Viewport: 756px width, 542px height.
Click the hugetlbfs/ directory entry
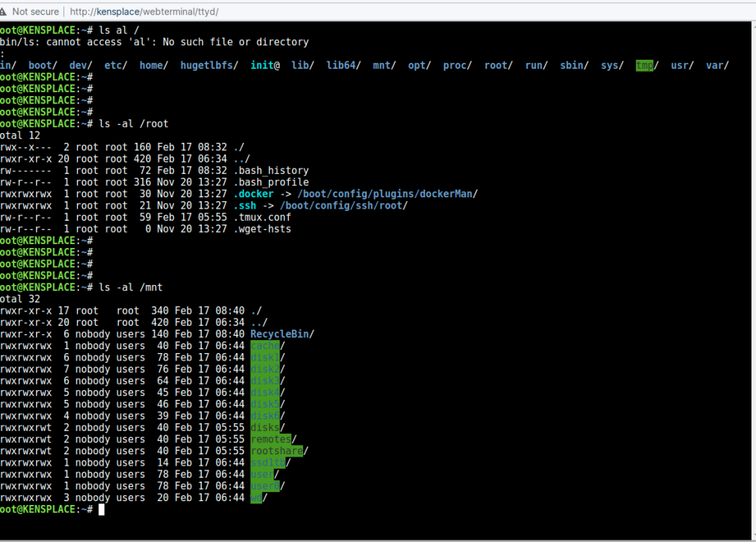coord(209,65)
